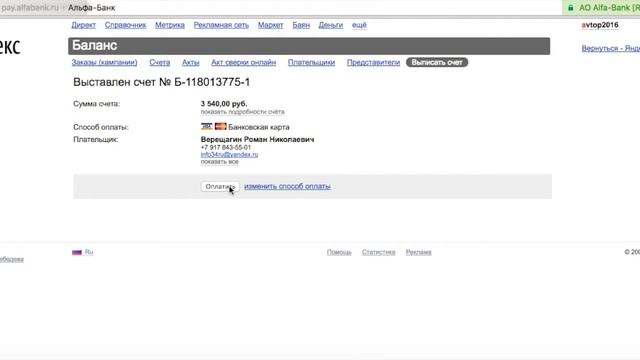Viewport: 640px width, 360px height.
Task: Open the Статистика footer link
Action: click(378, 252)
